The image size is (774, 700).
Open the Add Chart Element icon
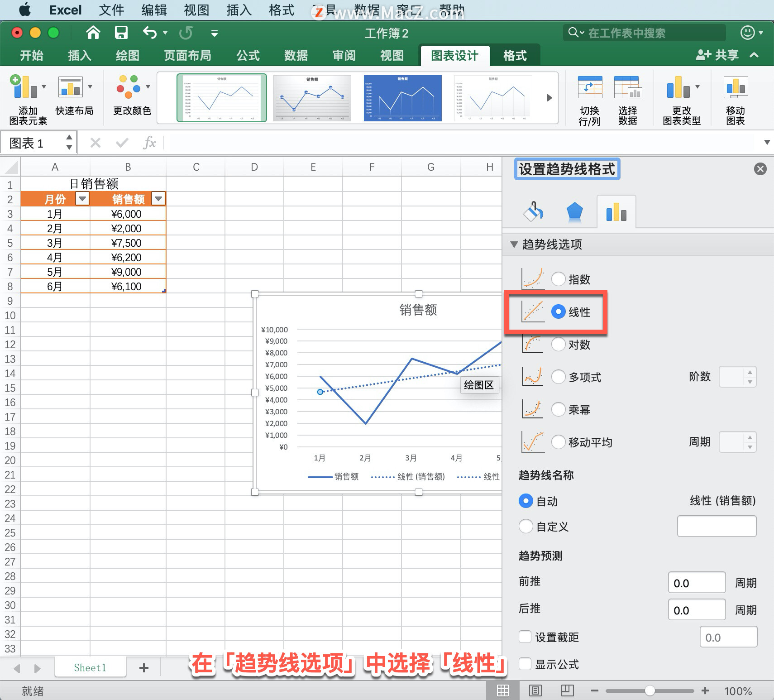(x=24, y=87)
